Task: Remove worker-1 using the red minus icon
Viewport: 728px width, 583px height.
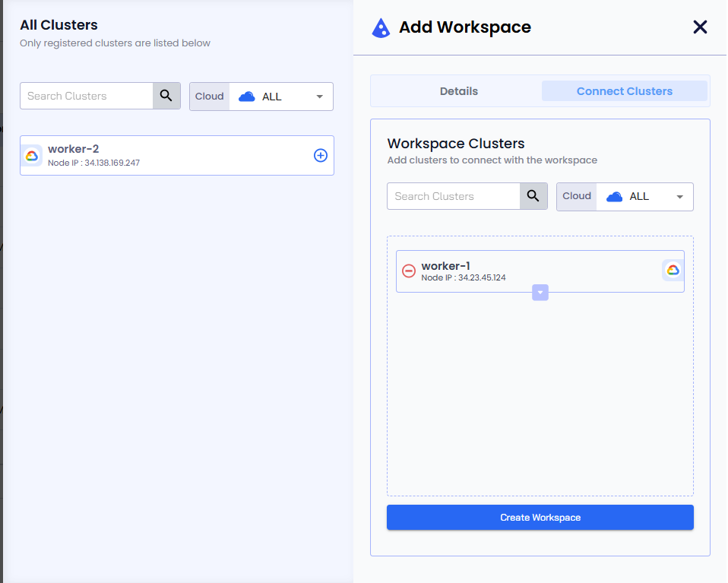Action: (x=409, y=271)
